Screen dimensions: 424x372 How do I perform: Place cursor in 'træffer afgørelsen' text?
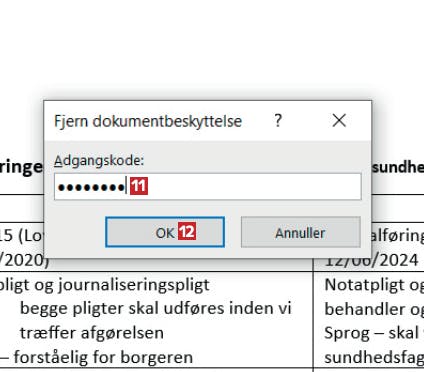[92, 333]
